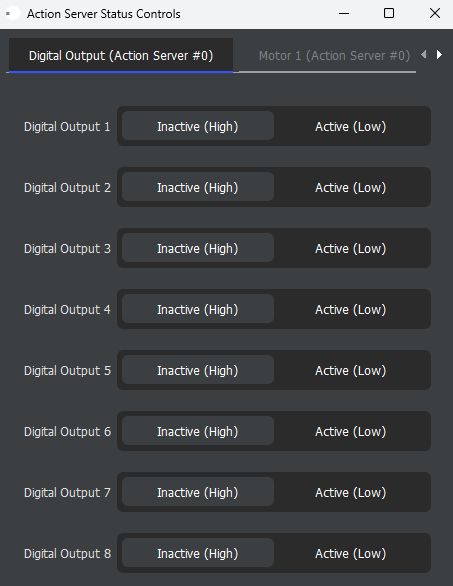453x586 pixels.
Task: Select Inactive (High) for Digital Output 8
Action: [198, 552]
